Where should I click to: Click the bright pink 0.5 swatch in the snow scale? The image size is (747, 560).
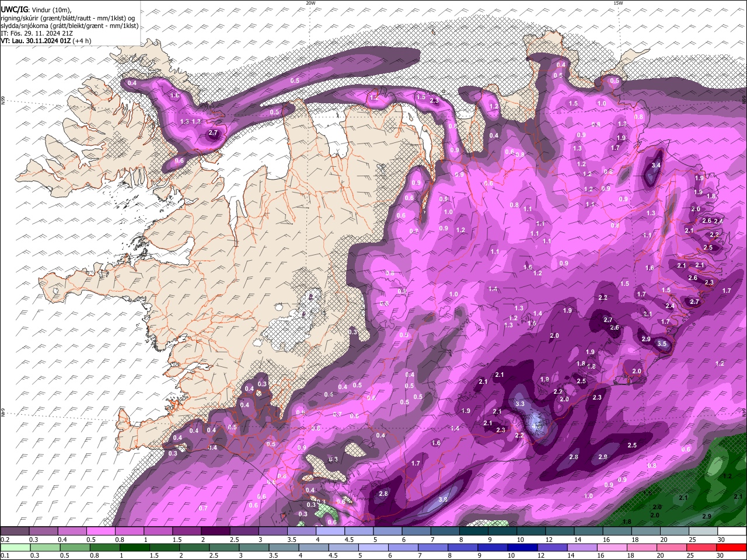point(100,531)
